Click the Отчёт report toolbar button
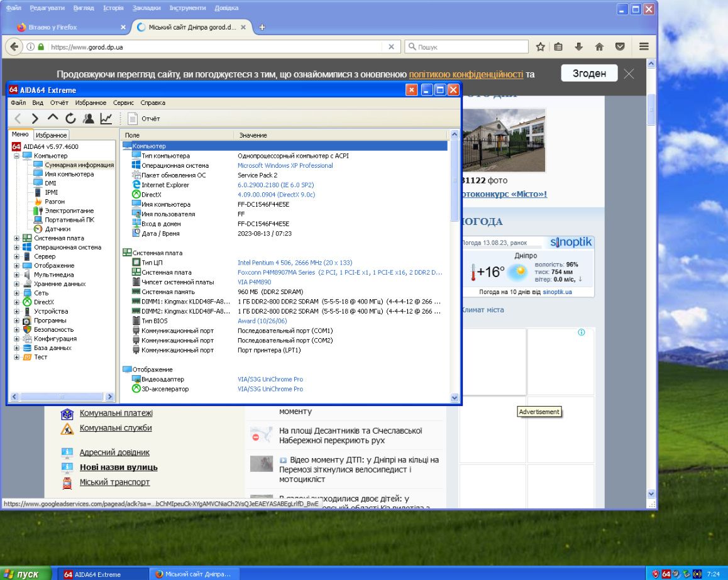This screenshot has height=580, width=728. tap(144, 119)
